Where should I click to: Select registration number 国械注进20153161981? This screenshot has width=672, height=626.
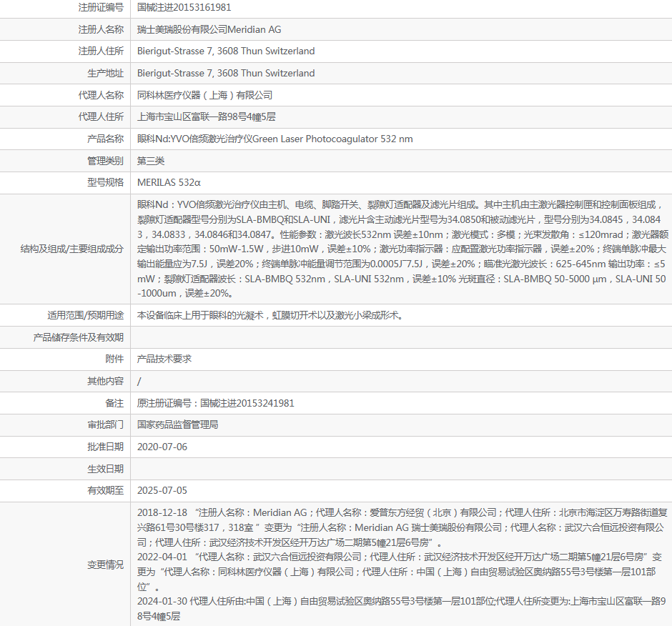click(x=184, y=7)
